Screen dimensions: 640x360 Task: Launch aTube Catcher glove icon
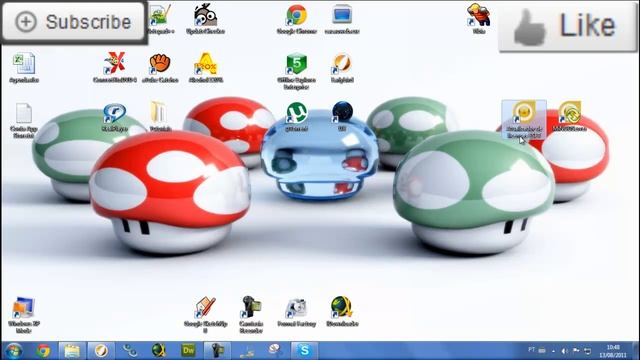(x=160, y=68)
